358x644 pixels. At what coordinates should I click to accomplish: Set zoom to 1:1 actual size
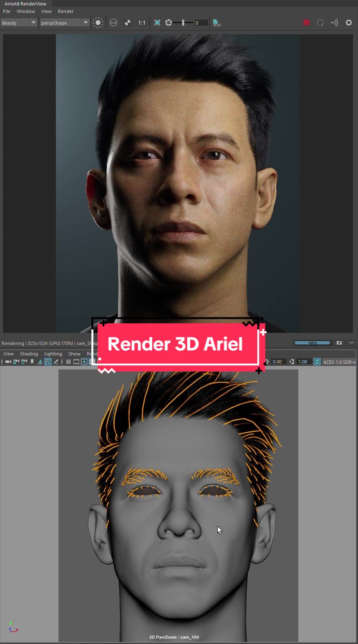click(x=142, y=23)
